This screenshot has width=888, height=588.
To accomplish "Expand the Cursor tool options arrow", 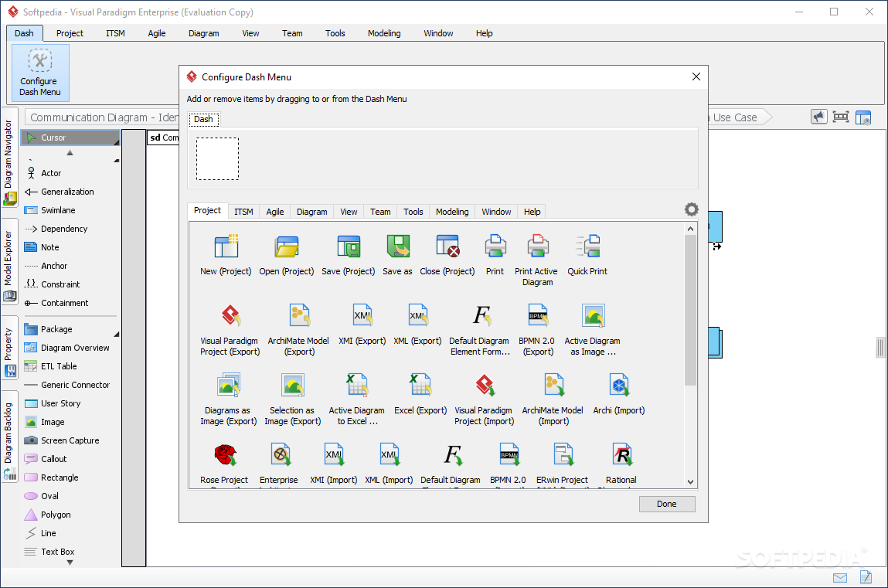I will click(x=117, y=142).
